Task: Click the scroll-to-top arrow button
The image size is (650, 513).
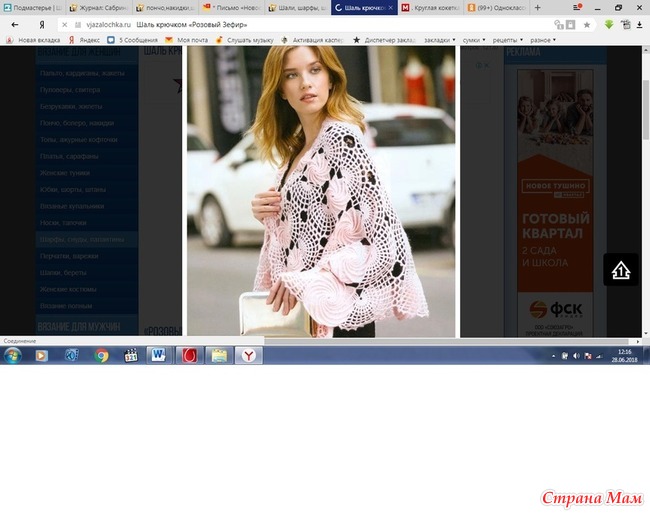Action: click(x=620, y=270)
